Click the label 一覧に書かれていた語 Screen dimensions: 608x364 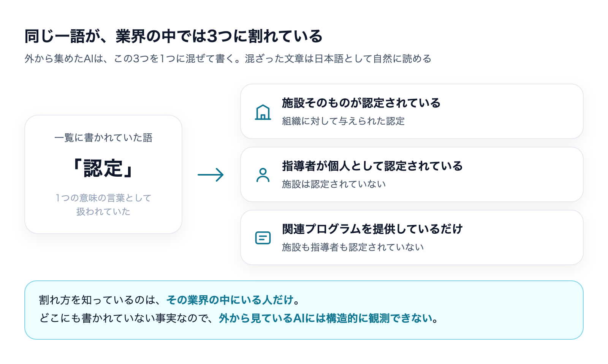pyautogui.click(x=103, y=138)
